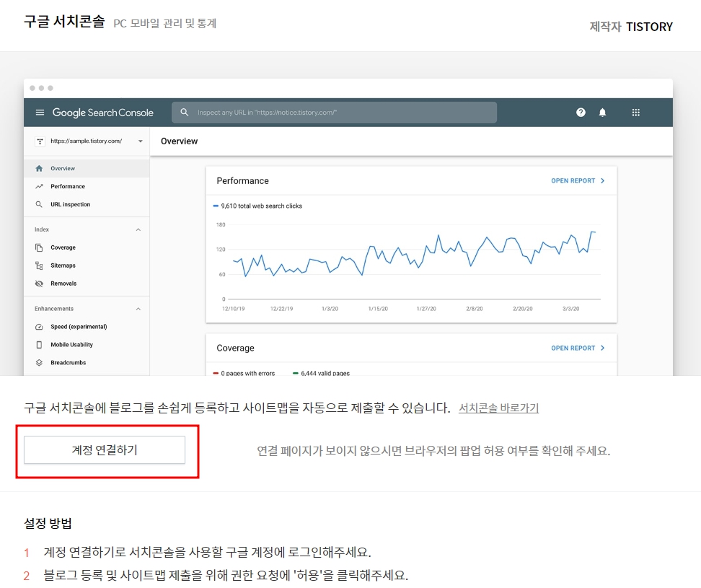
Task: Collapse the Enhancements section chevron
Action: tap(138, 309)
